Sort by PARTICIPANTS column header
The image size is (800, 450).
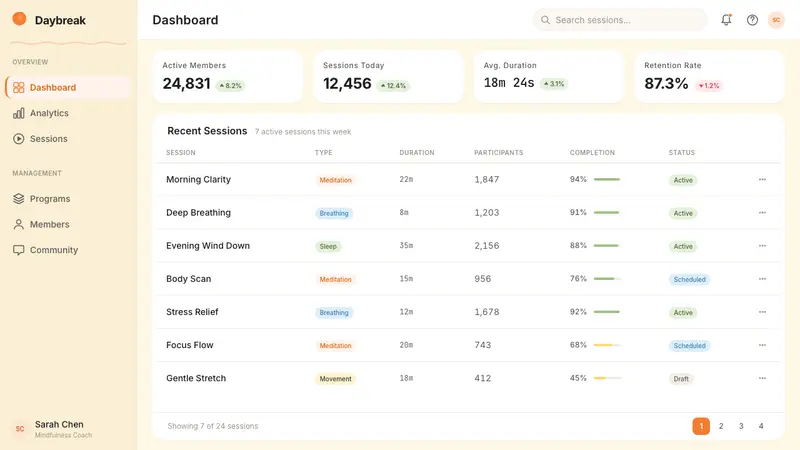coord(498,153)
